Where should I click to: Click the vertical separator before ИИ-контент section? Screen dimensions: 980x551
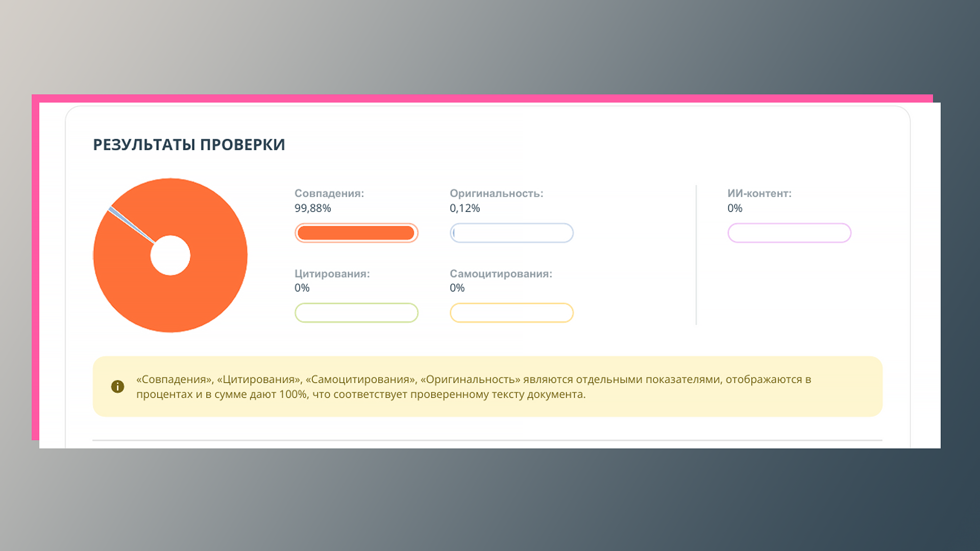[697, 255]
